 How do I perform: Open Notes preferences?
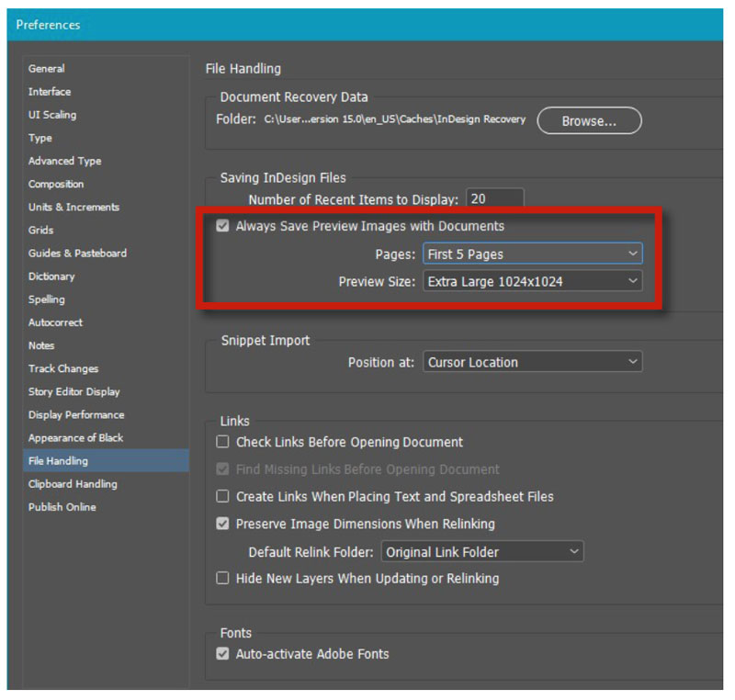[41, 345]
